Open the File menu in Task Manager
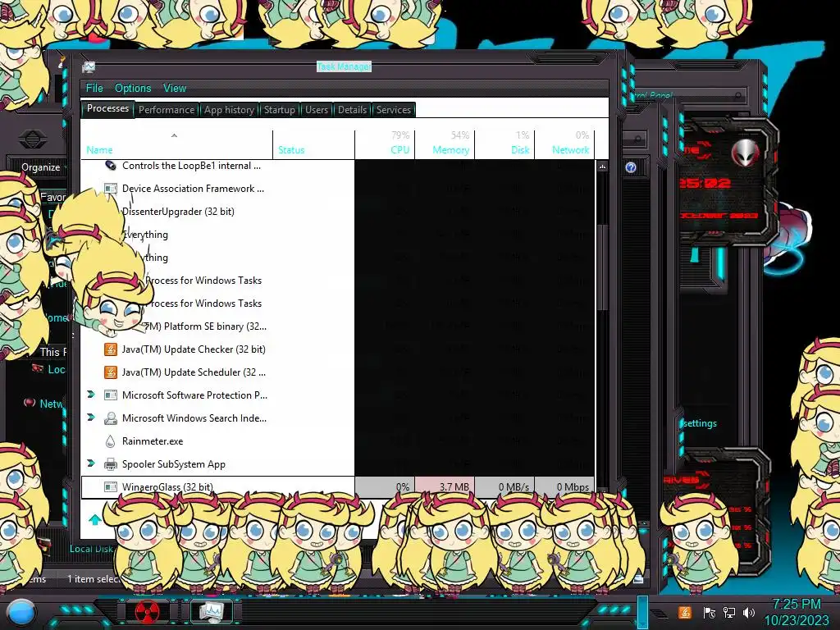The image size is (840, 630). 94,88
